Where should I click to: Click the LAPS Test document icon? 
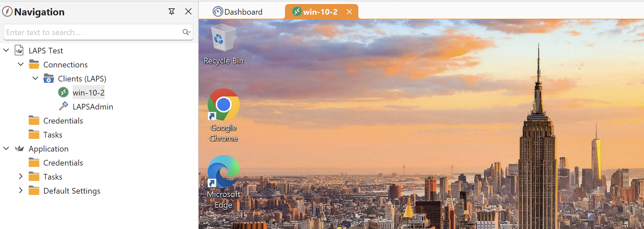19,50
